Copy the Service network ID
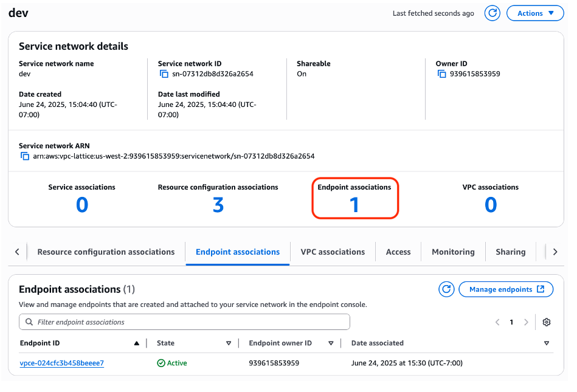 coord(164,74)
